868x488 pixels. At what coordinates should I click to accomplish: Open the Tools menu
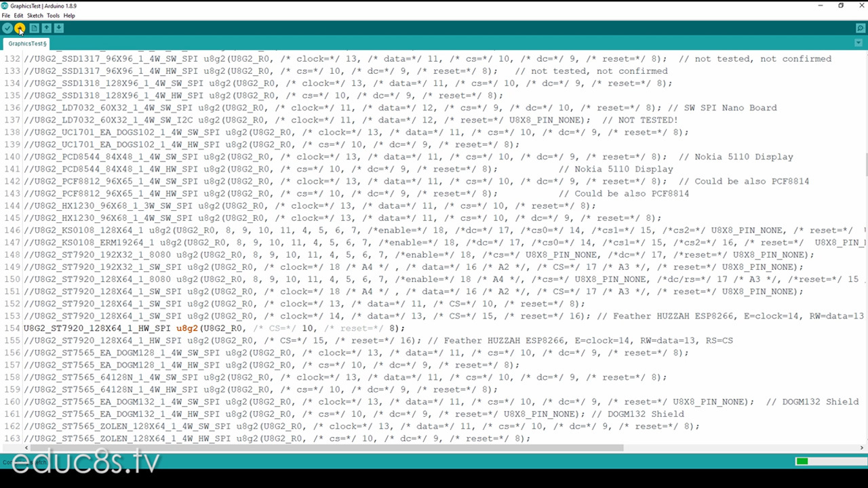(x=53, y=16)
